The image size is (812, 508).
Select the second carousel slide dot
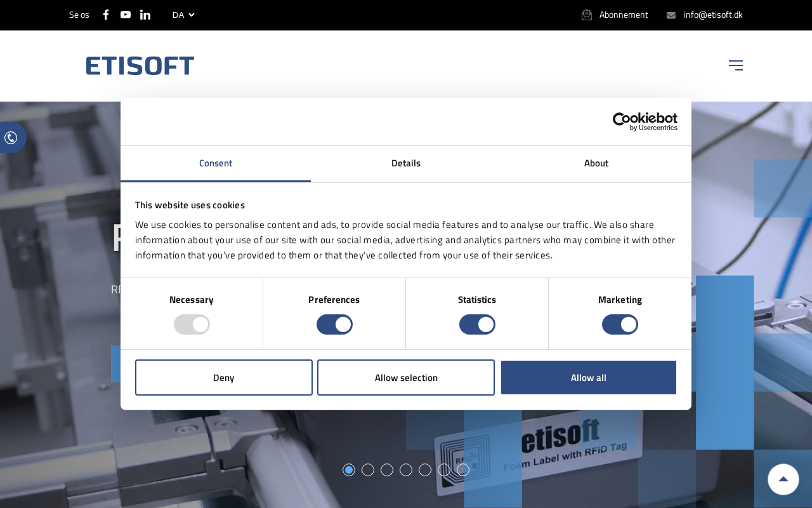click(368, 470)
